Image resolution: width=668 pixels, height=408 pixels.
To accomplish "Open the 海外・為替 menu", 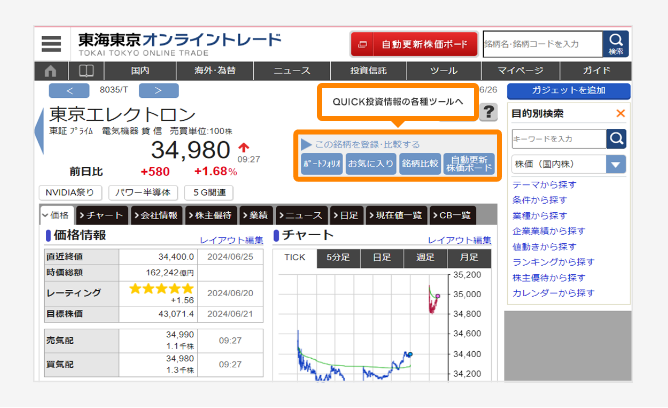I will click(215, 71).
